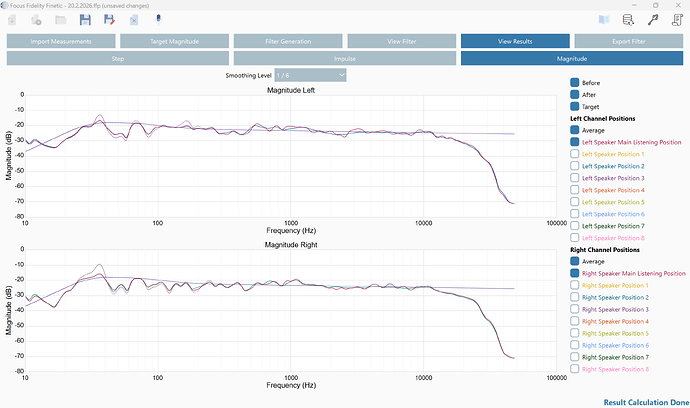Toggle the After curve checkbox
The image size is (690, 408).
coord(575,94)
